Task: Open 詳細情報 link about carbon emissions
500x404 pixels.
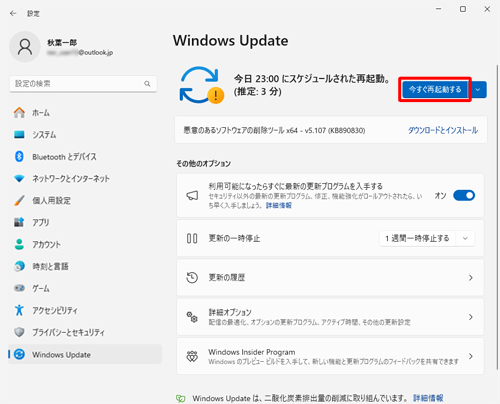Action: [428, 398]
